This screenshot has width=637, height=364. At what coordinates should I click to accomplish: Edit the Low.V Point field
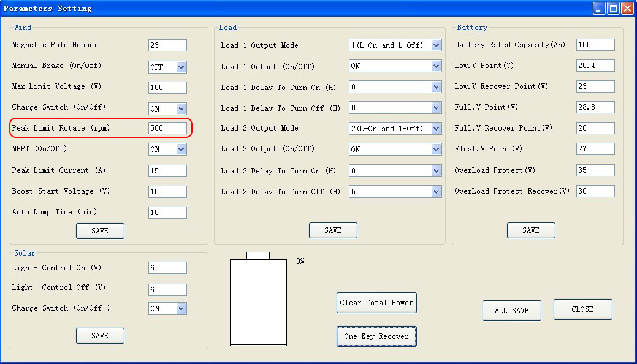coord(595,66)
